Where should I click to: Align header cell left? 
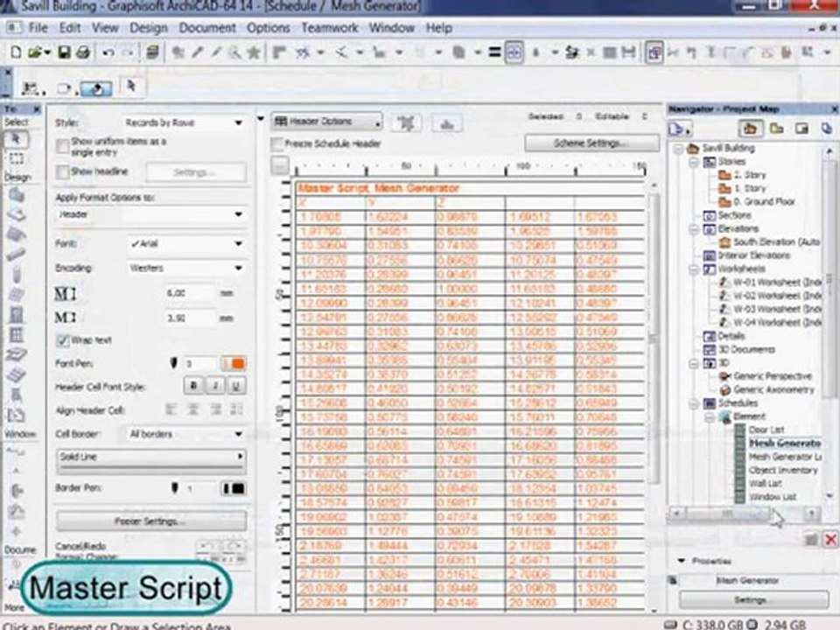coord(171,409)
